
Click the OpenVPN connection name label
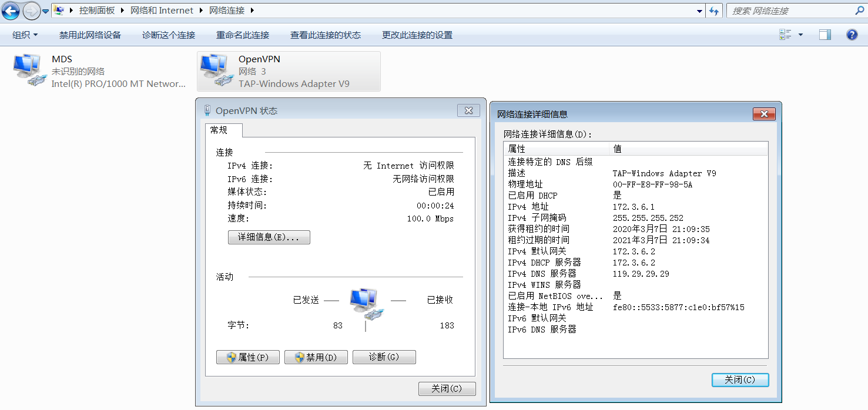click(259, 59)
